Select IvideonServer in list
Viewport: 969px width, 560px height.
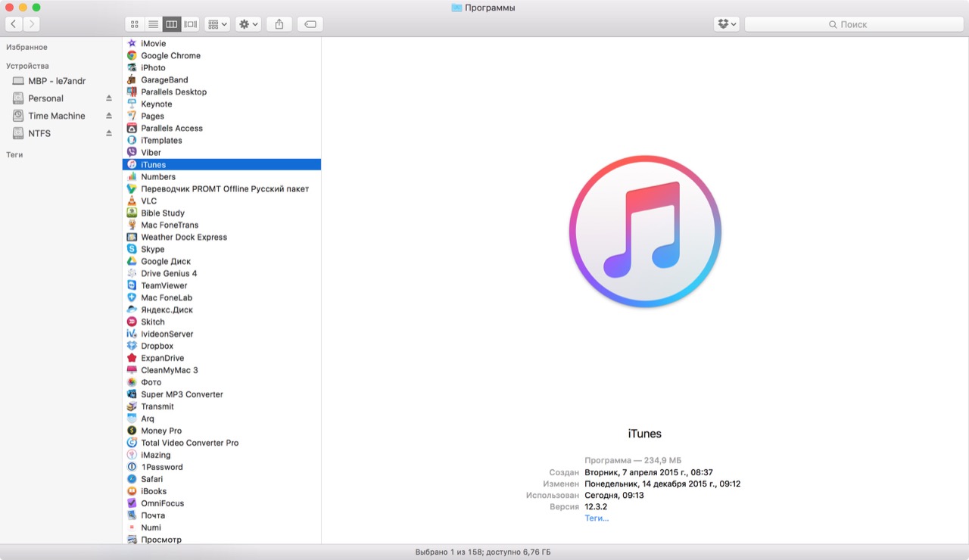point(222,334)
